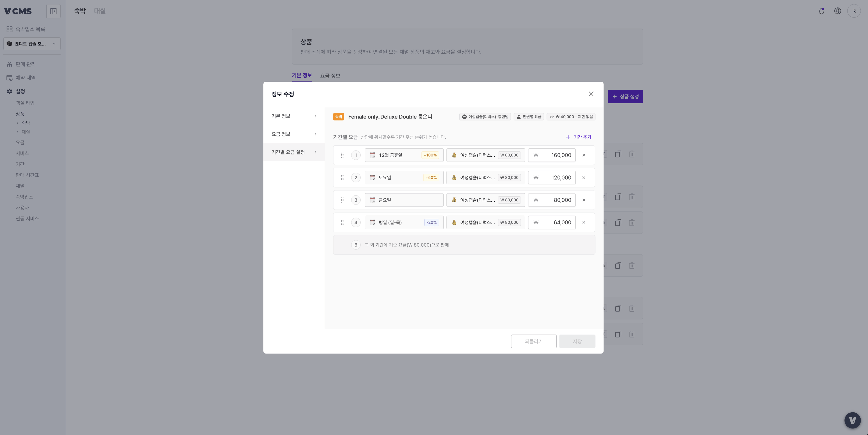Open 요금 in settings sidebar
868x435 pixels.
tap(20, 142)
